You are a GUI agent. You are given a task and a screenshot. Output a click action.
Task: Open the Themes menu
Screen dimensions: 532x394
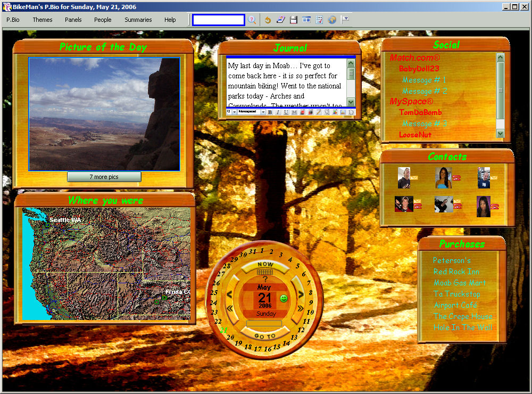[x=43, y=20]
